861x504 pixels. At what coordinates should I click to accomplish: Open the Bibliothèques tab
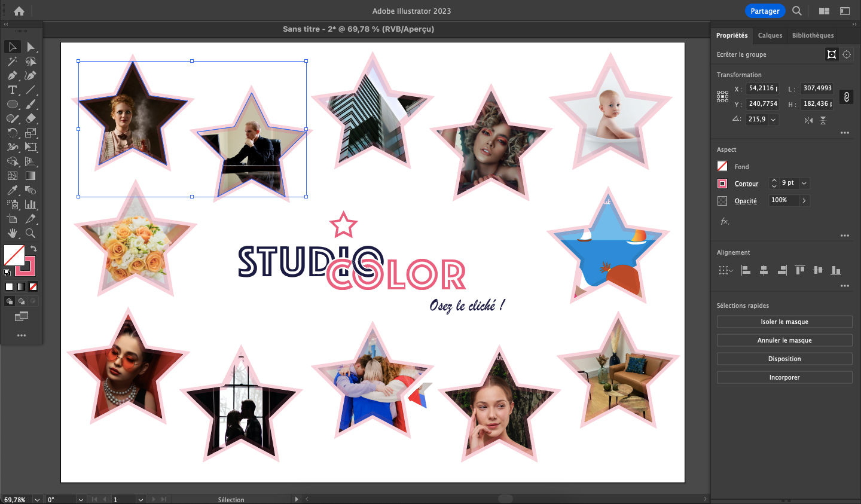point(813,35)
